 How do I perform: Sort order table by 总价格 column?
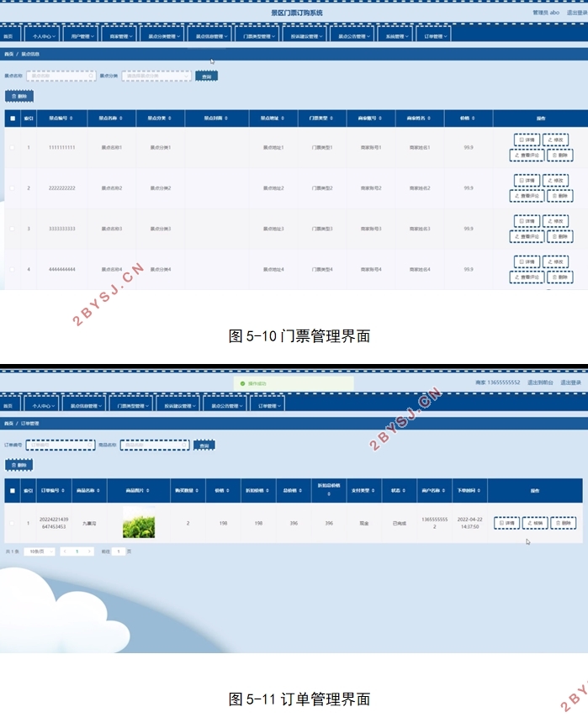(x=300, y=491)
